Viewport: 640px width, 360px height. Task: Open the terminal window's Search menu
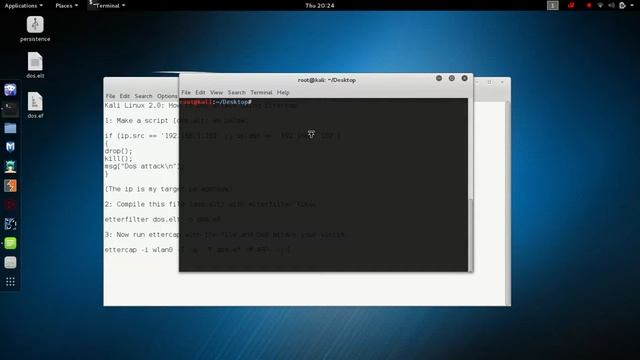(x=237, y=93)
